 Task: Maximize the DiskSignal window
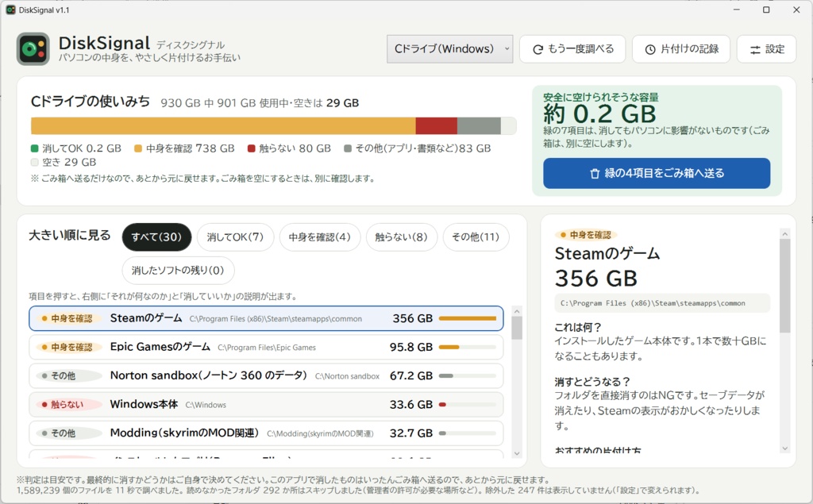766,10
